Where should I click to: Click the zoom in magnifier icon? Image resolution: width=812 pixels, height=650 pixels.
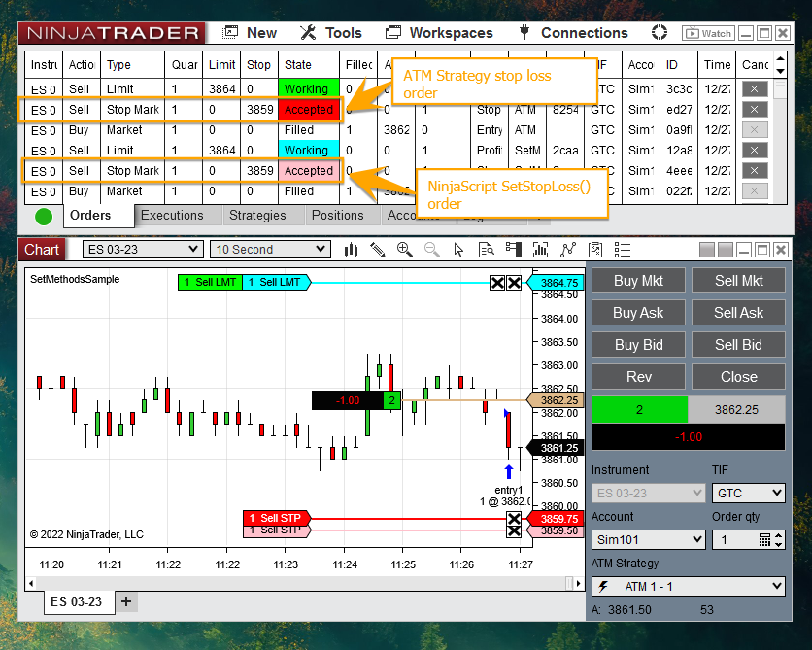coord(404,250)
